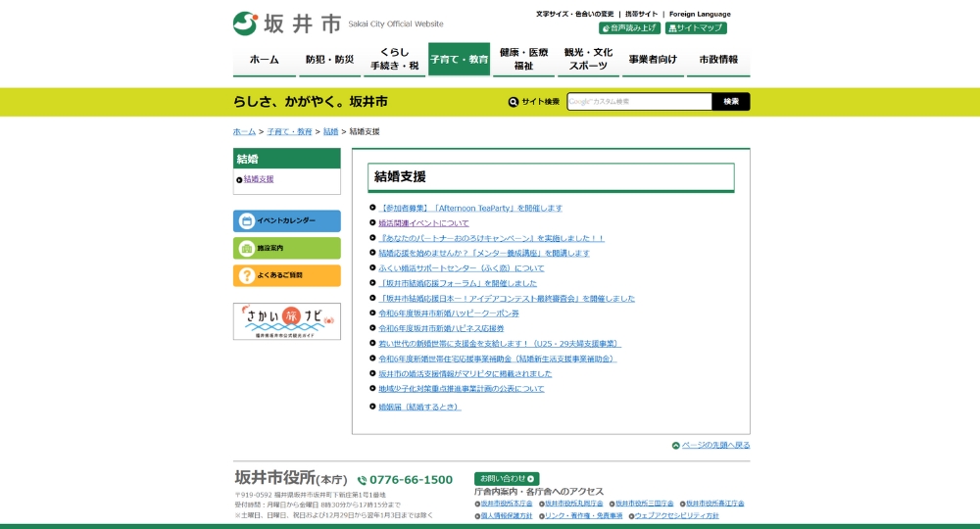Open the Afternoon TeaParty announcement link
980x529 pixels.
(x=470, y=208)
